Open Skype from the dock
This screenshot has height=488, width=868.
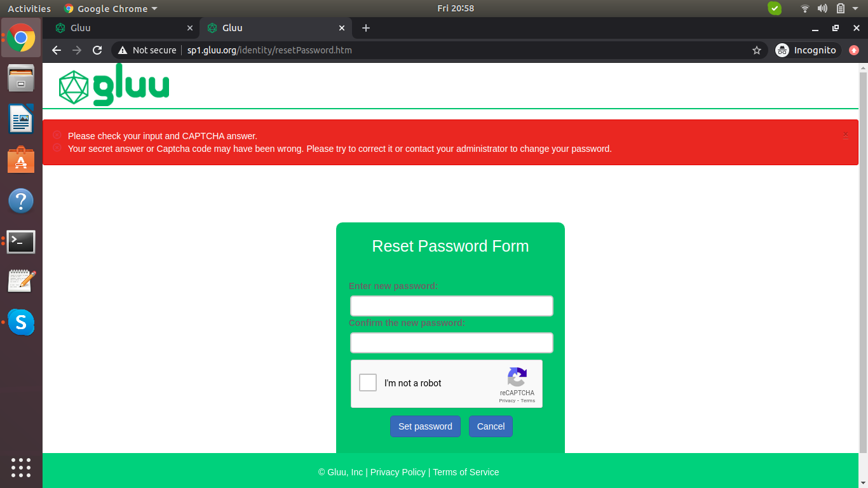tap(21, 322)
